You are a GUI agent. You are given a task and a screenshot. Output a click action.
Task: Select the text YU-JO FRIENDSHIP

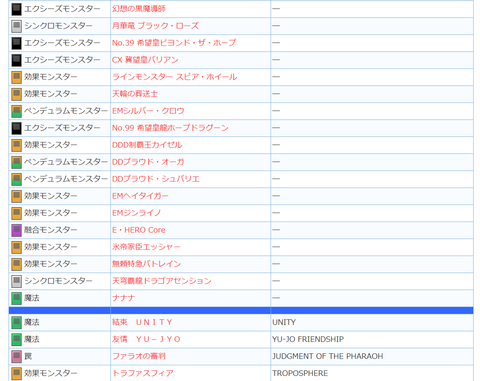tap(308, 339)
